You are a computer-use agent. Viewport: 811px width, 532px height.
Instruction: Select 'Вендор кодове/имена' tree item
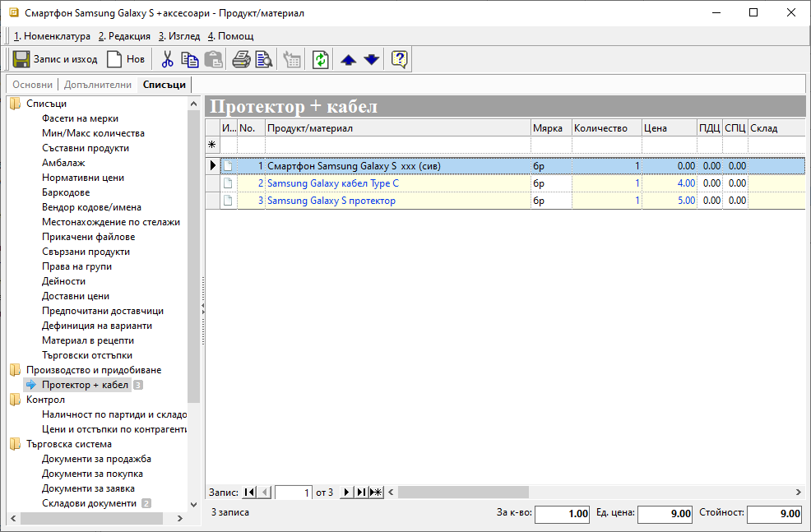(x=91, y=207)
